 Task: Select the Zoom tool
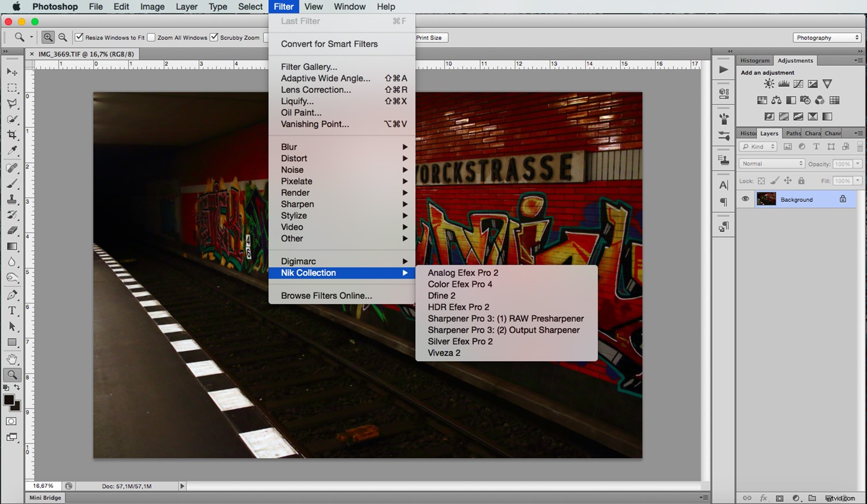click(x=12, y=375)
